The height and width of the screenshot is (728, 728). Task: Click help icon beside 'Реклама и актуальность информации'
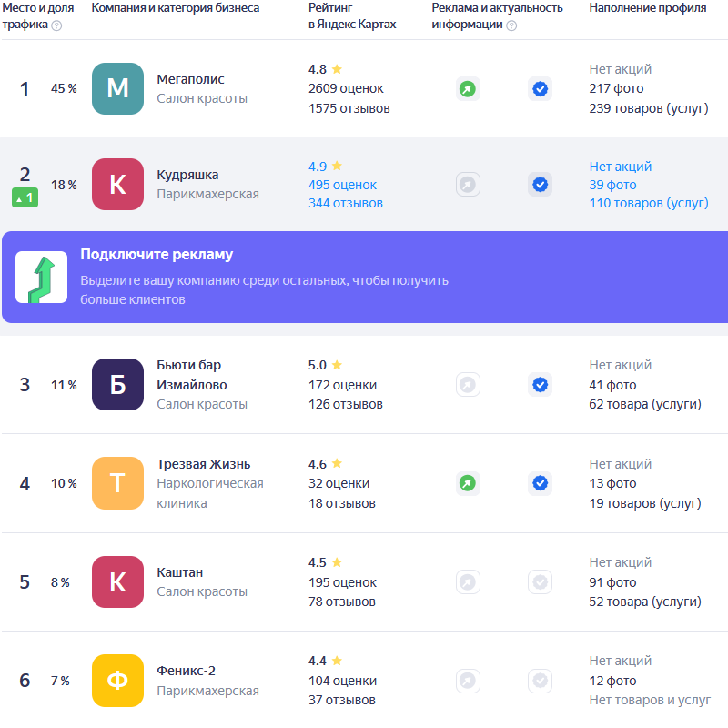click(511, 25)
